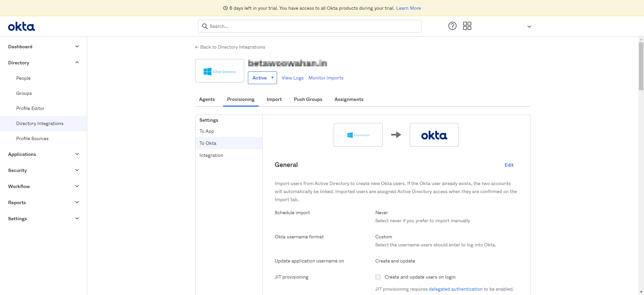This screenshot has height=295, width=644.
Task: Click Edit for General settings
Action: tap(509, 165)
